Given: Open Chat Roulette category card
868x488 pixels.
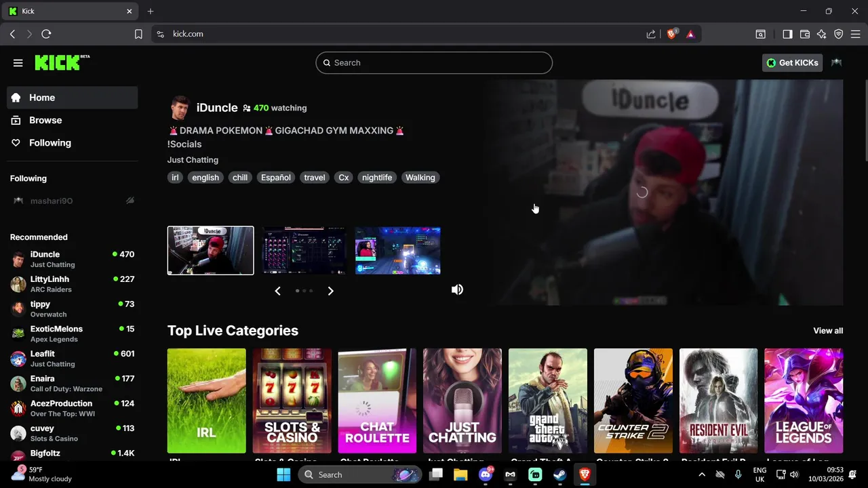Looking at the screenshot, I should pos(377,401).
